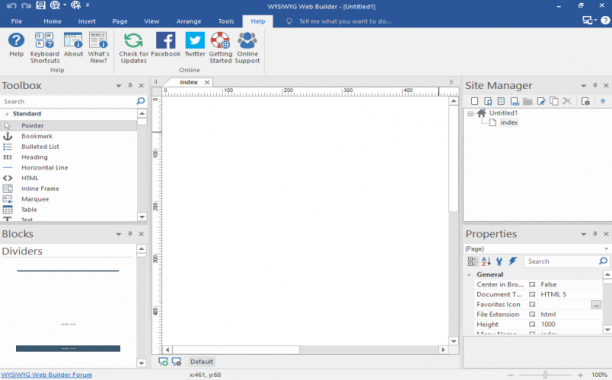Click the copy page icon in Site Manager
Image resolution: width=612 pixels, height=380 pixels.
tap(554, 101)
